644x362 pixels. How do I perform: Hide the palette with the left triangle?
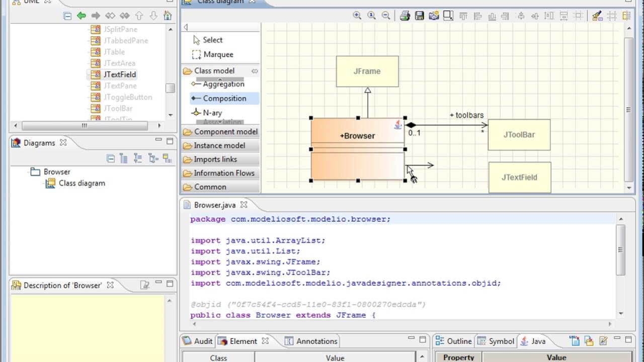click(186, 27)
